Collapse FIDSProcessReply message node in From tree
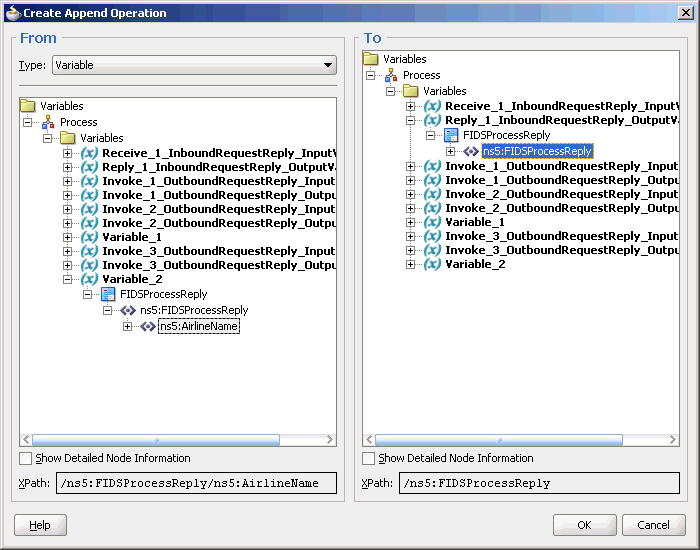Screen dimensions: 700x550 point(88,295)
